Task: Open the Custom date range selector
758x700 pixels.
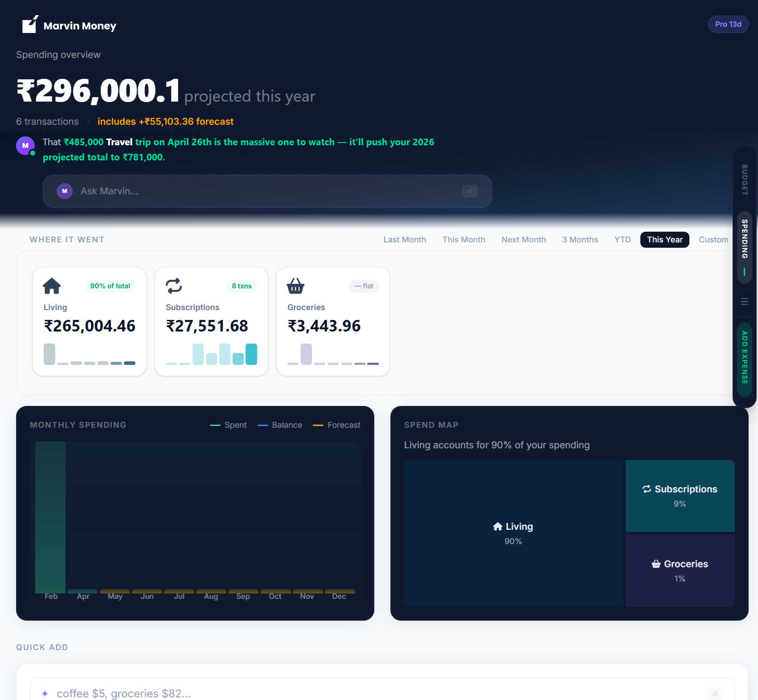Action: tap(713, 240)
